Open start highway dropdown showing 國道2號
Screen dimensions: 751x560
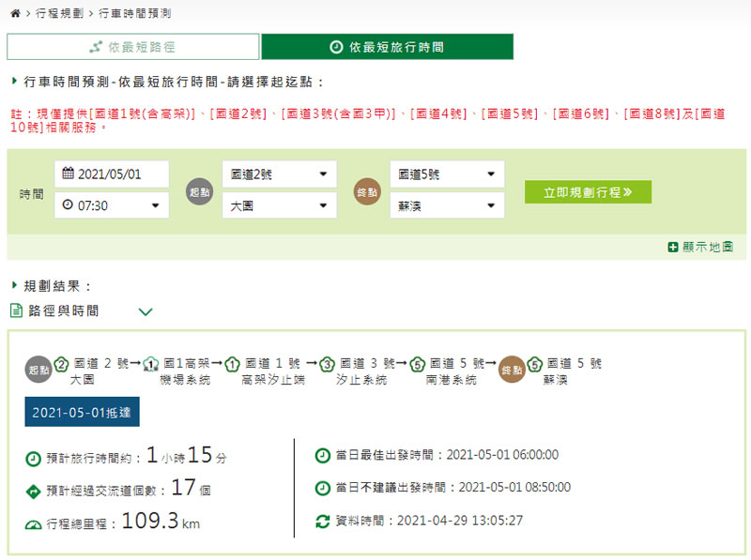[279, 174]
